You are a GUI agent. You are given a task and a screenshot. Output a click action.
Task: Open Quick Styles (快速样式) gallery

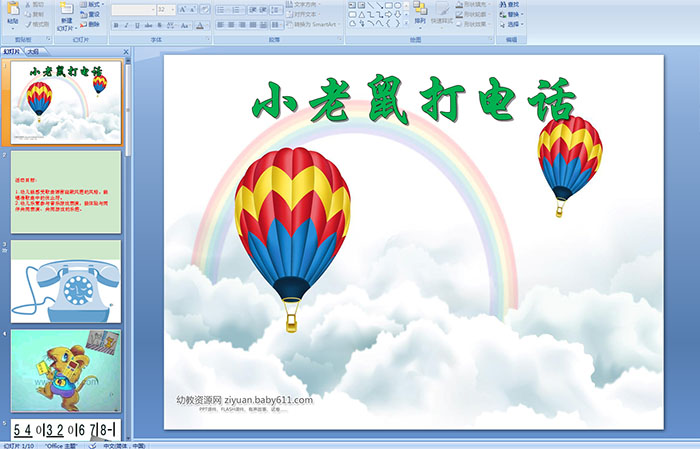point(442,13)
